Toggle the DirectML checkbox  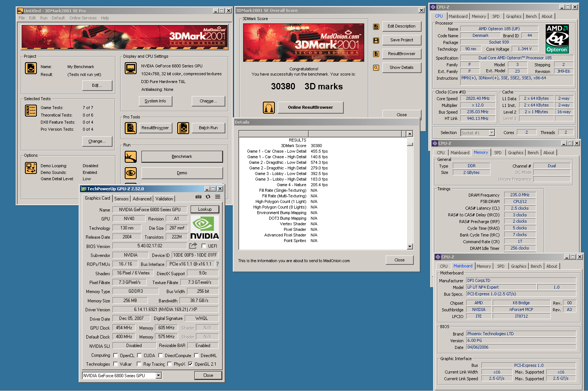pyautogui.click(x=196, y=356)
